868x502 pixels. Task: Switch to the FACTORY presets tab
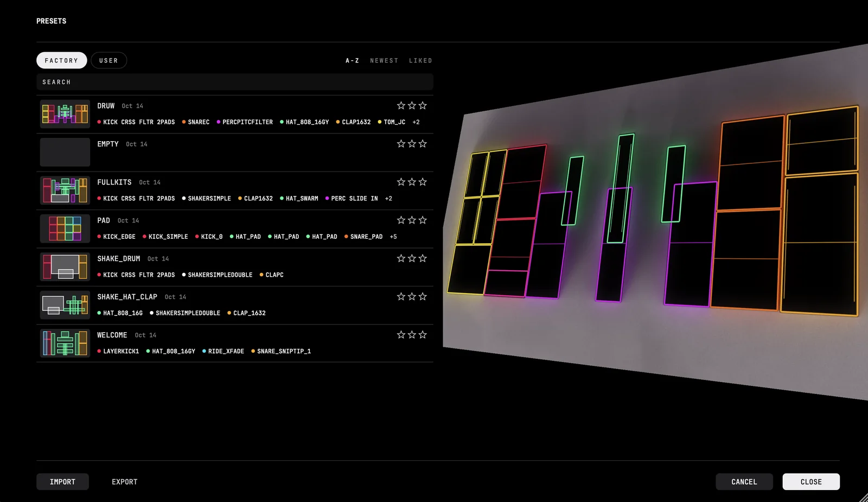click(x=62, y=60)
